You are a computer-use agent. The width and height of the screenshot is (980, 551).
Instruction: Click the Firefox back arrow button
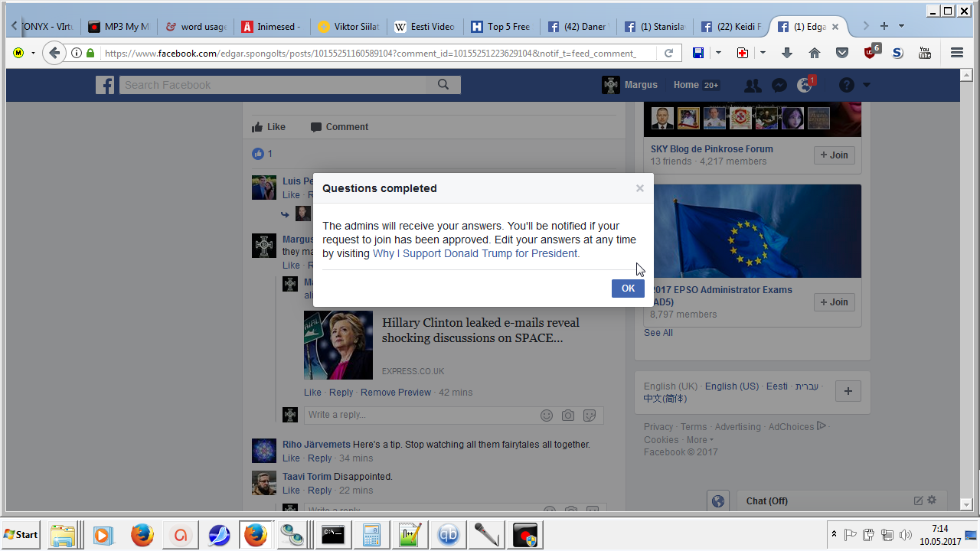[54, 53]
